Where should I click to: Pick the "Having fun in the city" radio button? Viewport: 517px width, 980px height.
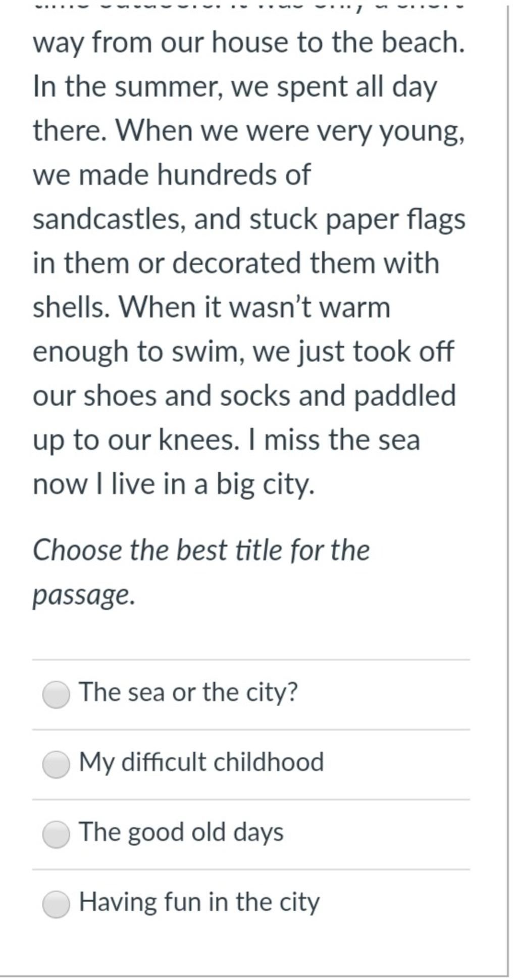click(x=56, y=904)
